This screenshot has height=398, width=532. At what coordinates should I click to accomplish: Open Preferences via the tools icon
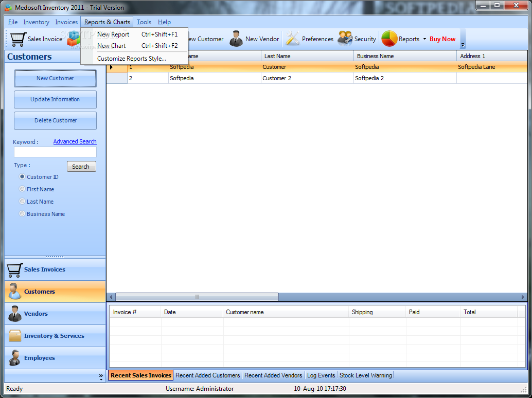pos(292,39)
